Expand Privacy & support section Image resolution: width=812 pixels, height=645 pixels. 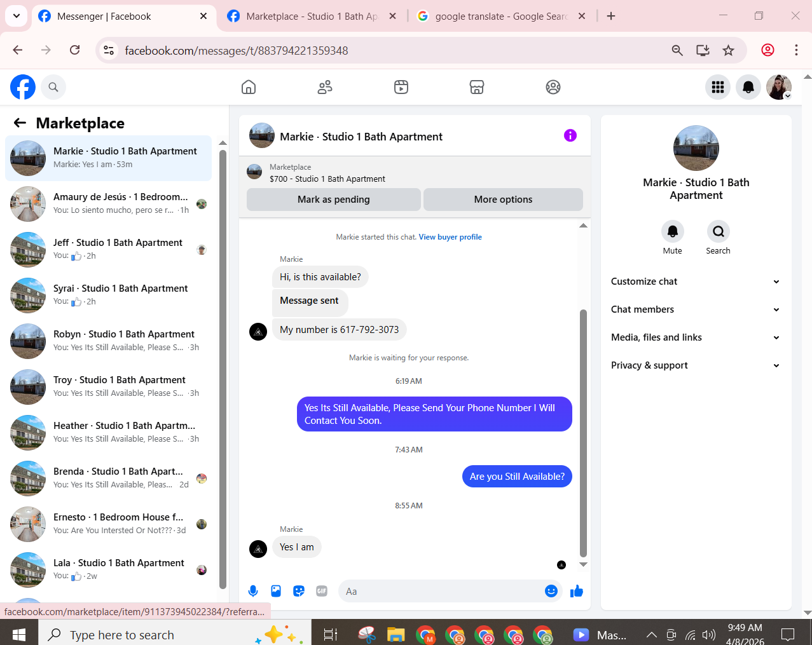(696, 365)
